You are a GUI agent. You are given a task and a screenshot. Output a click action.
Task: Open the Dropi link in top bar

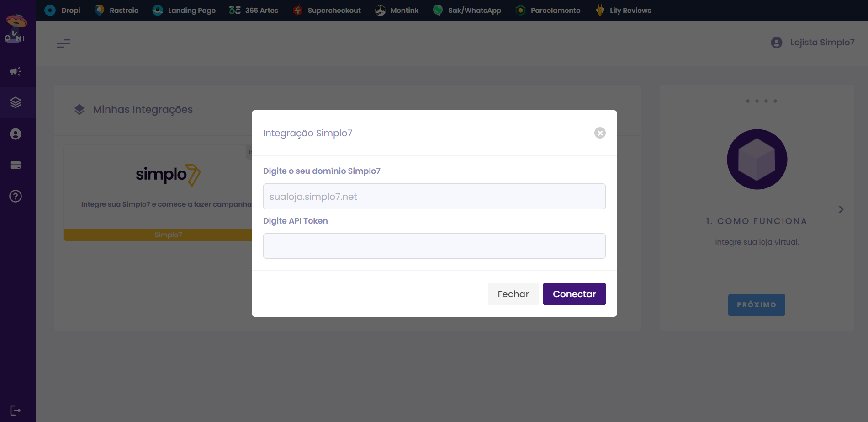point(63,10)
